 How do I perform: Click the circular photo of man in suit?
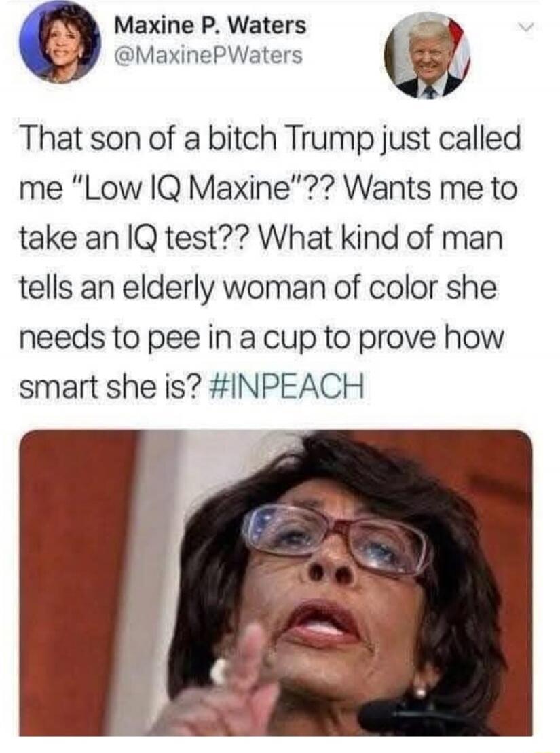[428, 55]
